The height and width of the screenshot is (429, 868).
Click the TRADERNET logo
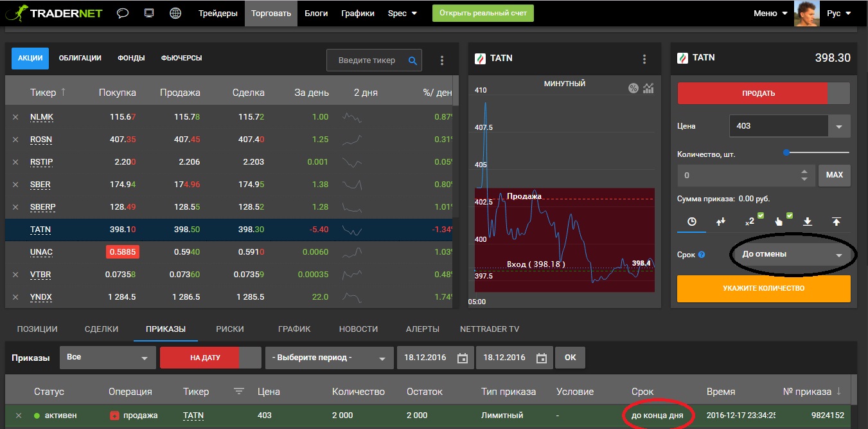coord(53,13)
